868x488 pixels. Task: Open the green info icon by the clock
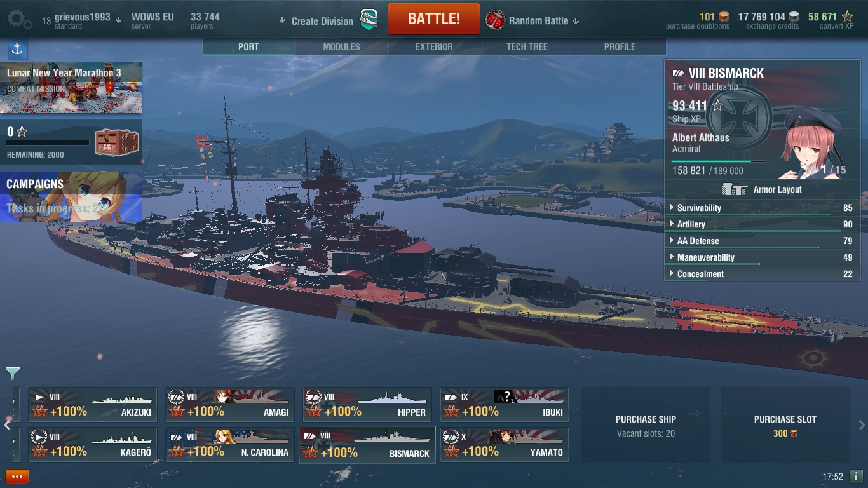(x=856, y=476)
